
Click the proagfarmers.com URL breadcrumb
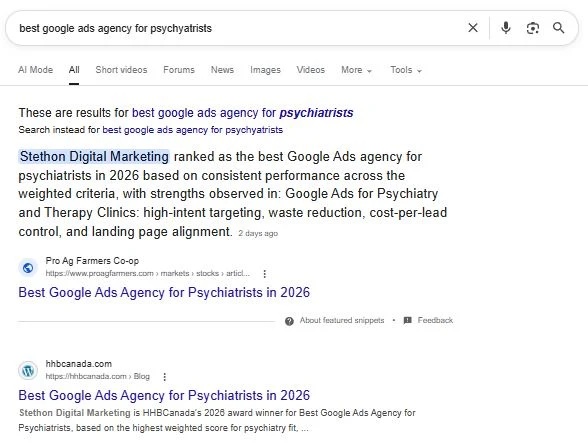click(147, 273)
